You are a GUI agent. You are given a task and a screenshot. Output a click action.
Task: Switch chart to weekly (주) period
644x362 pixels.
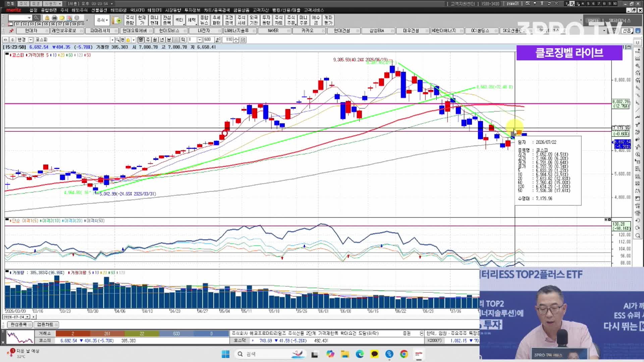click(x=148, y=40)
